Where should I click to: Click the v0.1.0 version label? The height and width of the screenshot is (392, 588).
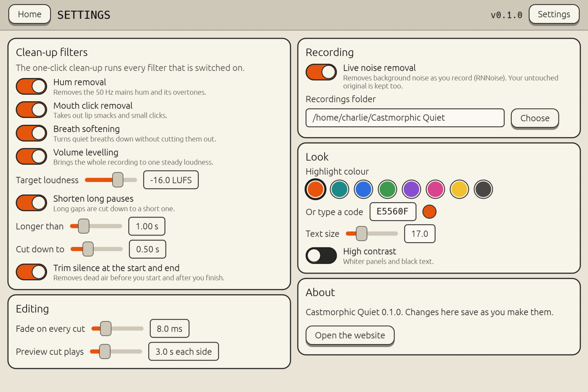click(506, 15)
